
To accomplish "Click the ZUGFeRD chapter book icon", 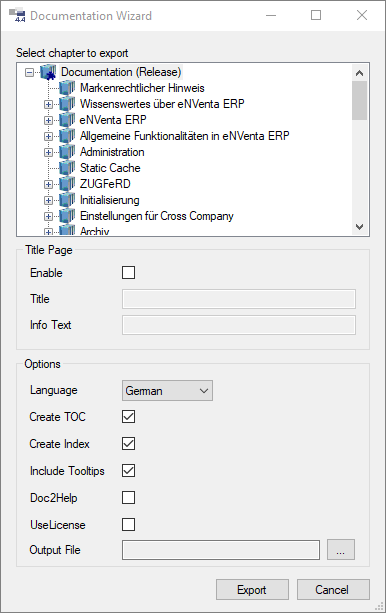I will coord(67,184).
